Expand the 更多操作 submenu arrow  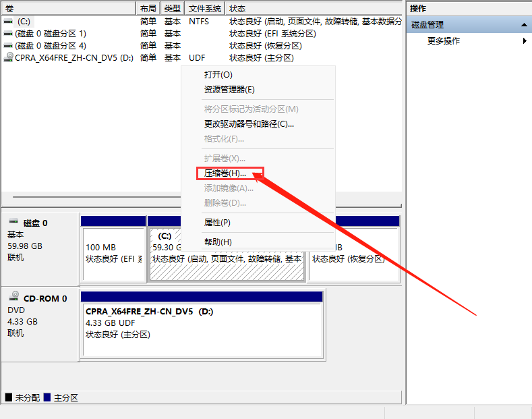click(x=525, y=41)
